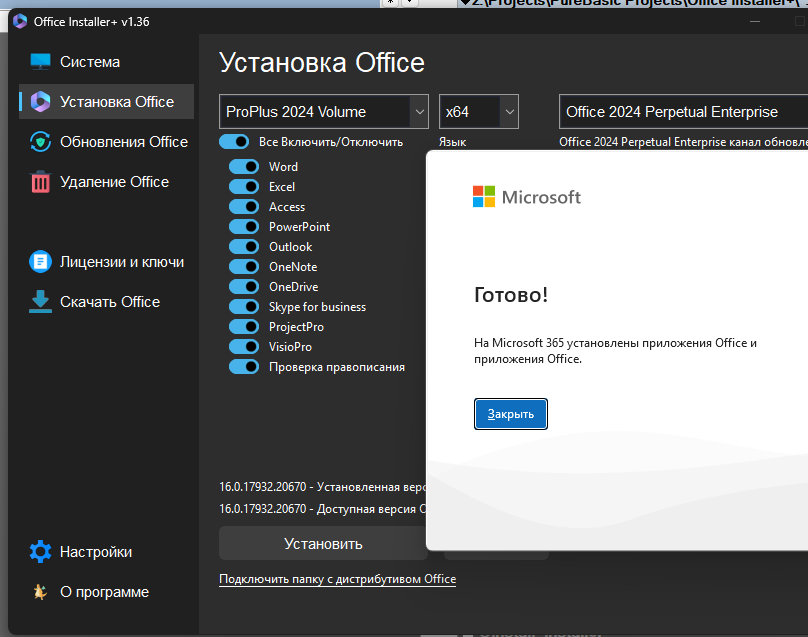Open Лицензии и ключи section
Screen dimensions: 808x637
pos(106,262)
